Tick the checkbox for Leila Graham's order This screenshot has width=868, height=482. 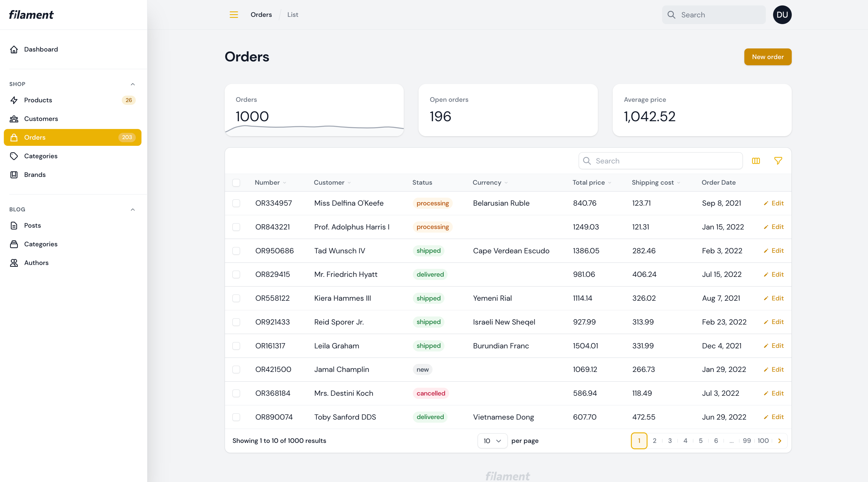236,346
